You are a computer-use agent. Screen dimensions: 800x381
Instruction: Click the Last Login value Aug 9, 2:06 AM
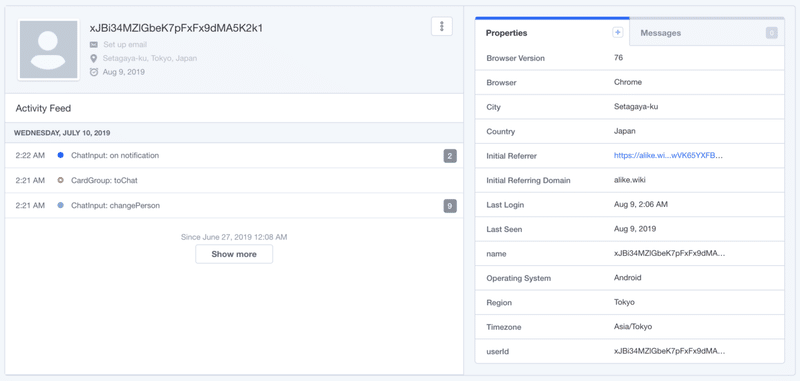641,205
